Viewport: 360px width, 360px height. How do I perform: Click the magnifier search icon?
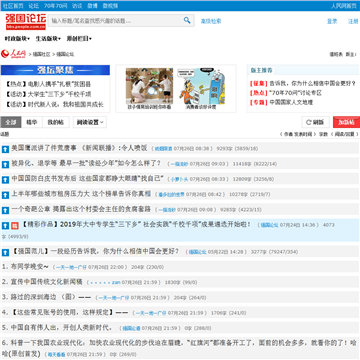(187, 21)
